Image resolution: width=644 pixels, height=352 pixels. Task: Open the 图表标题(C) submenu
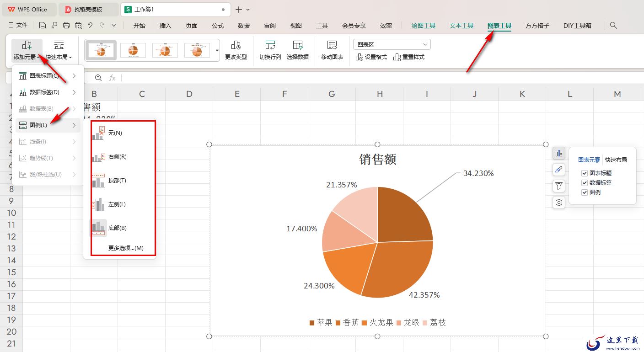click(x=48, y=76)
